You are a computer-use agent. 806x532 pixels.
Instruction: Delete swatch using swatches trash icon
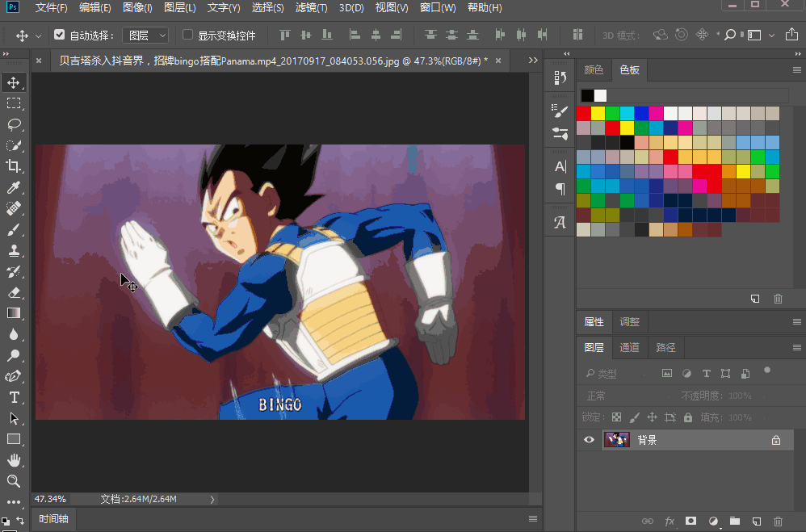point(779,299)
